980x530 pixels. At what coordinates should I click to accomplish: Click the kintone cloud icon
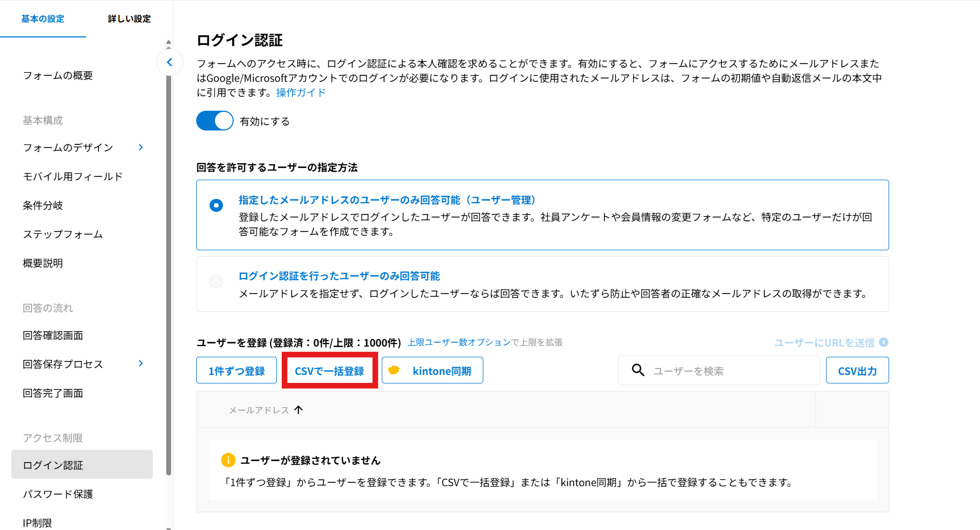tap(395, 370)
